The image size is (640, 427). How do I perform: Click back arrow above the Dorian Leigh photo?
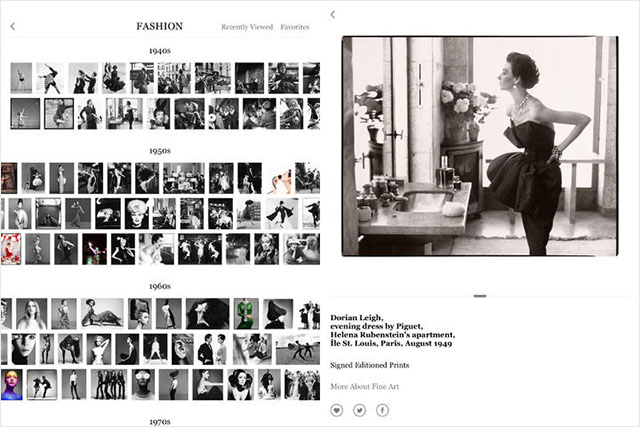[333, 15]
